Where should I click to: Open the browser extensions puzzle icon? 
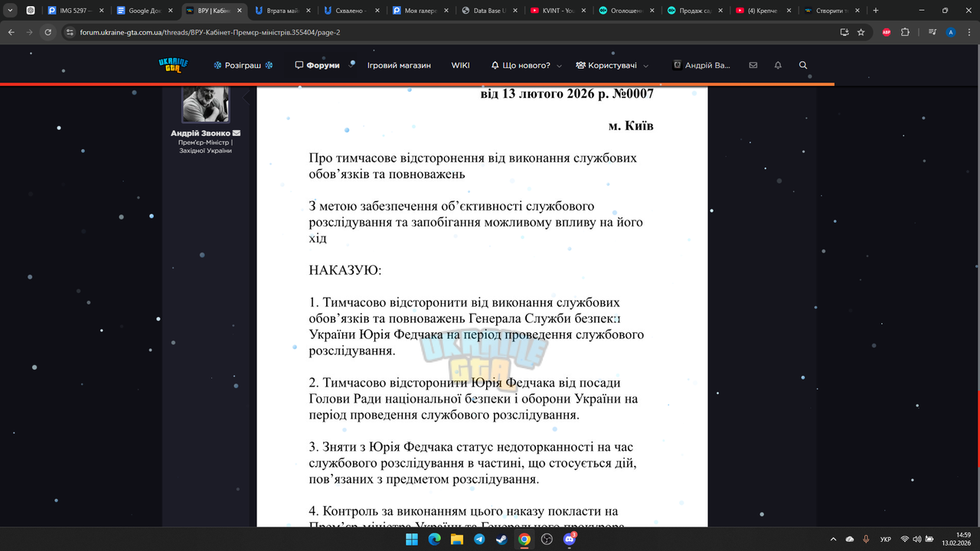click(905, 32)
